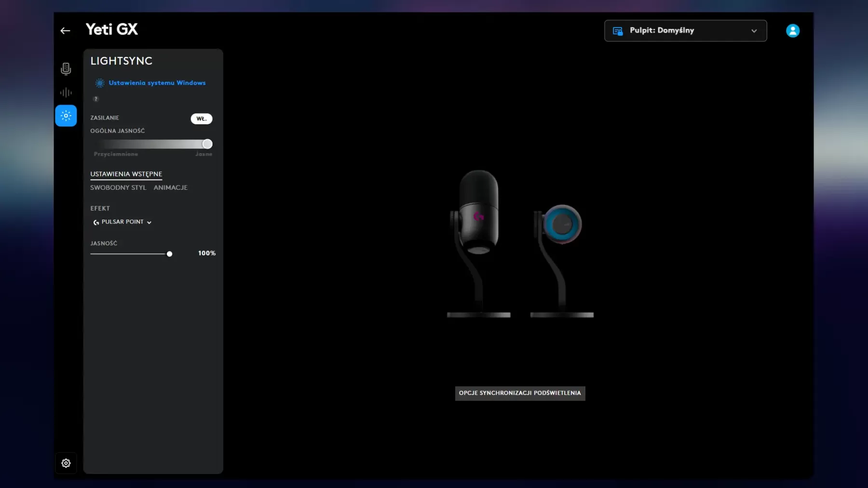Click the question mark help icon
The image size is (868, 488).
coord(95,99)
